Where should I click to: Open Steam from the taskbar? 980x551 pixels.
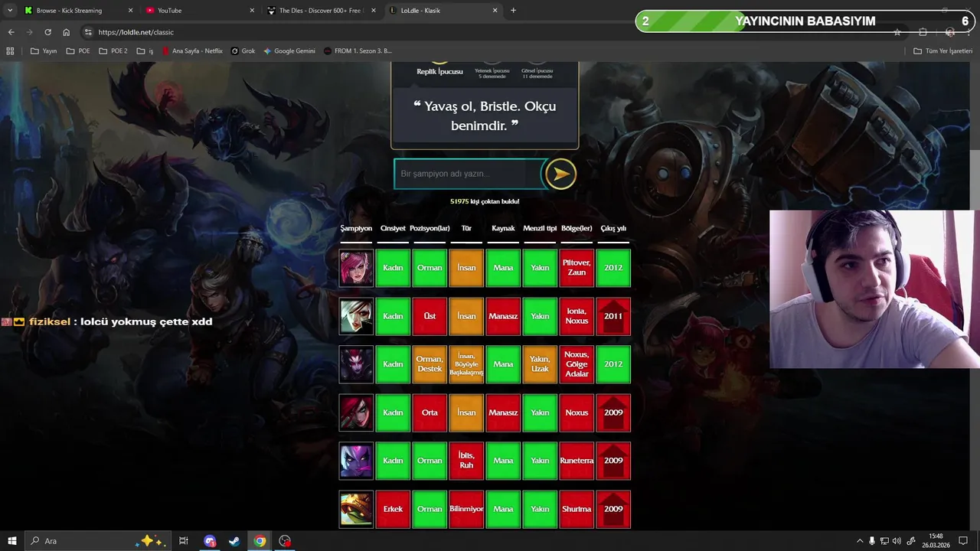[234, 541]
